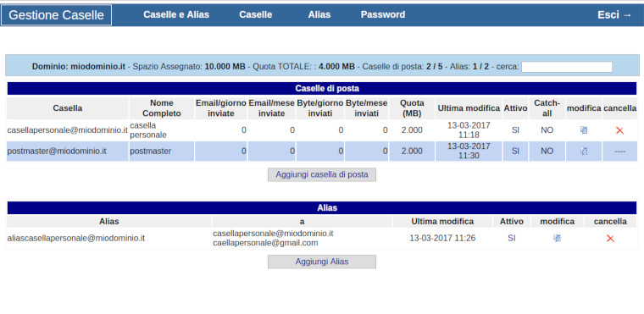Click the Gestione Caselle title button
Screen dimensions: 644x314
pyautogui.click(x=56, y=15)
